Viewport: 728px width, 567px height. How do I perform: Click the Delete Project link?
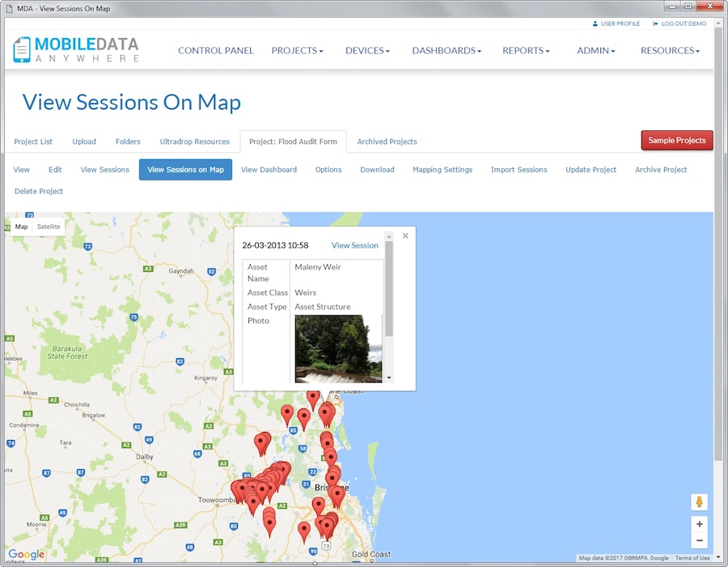[x=39, y=191]
